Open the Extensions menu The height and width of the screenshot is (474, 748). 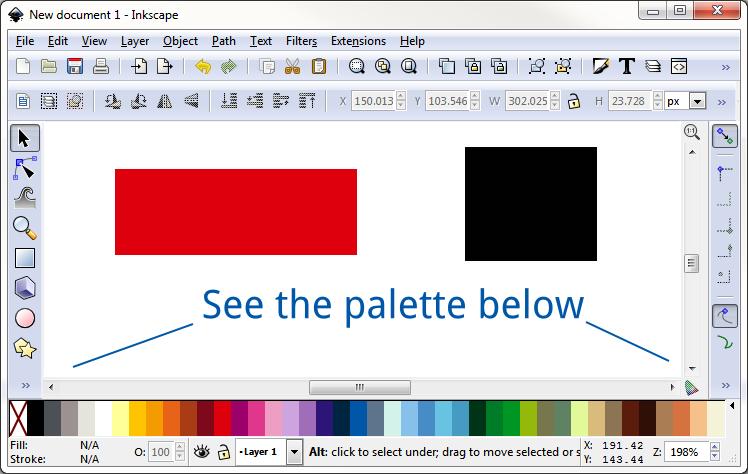coord(358,41)
